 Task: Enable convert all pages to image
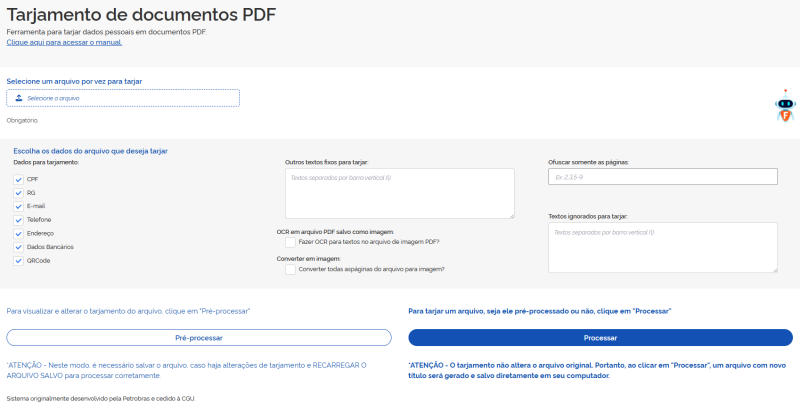[290, 269]
